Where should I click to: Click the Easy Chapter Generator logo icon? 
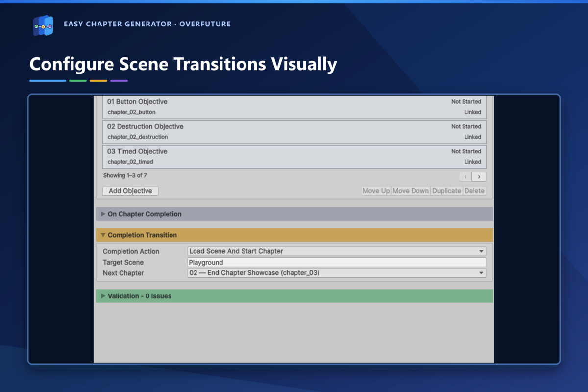43,25
